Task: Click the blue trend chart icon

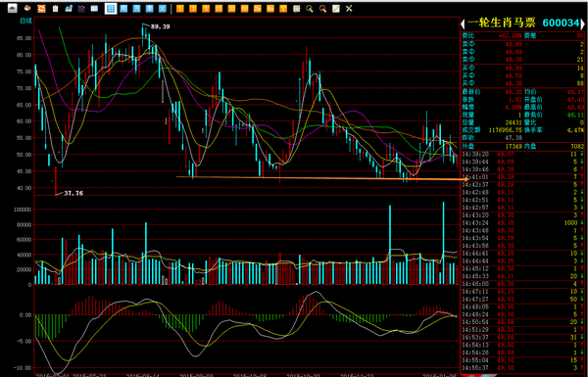Action: 69,8
